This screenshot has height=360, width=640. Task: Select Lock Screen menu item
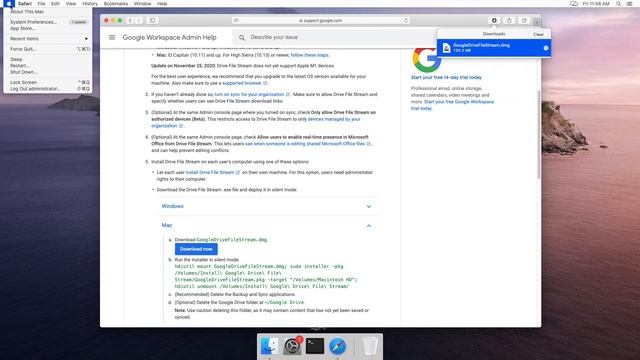(48, 82)
